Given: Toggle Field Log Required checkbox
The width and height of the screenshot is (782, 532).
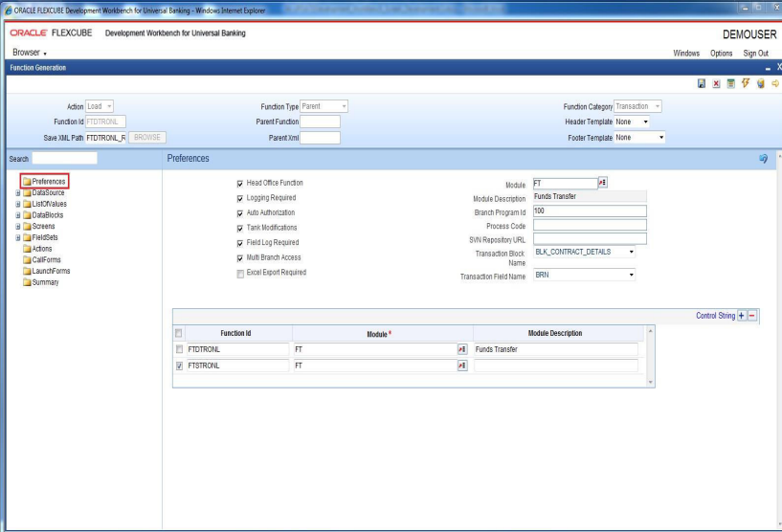Looking at the screenshot, I should (x=240, y=243).
